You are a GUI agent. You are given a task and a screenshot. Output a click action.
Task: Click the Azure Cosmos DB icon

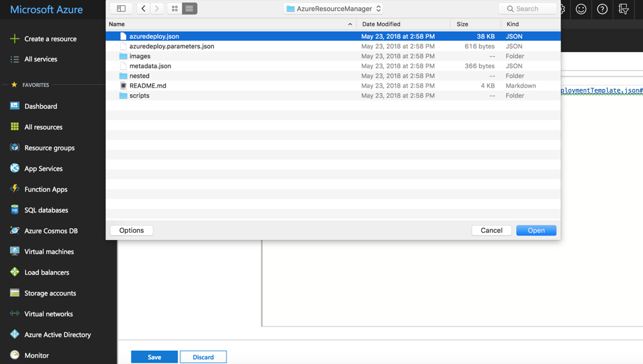coord(15,231)
